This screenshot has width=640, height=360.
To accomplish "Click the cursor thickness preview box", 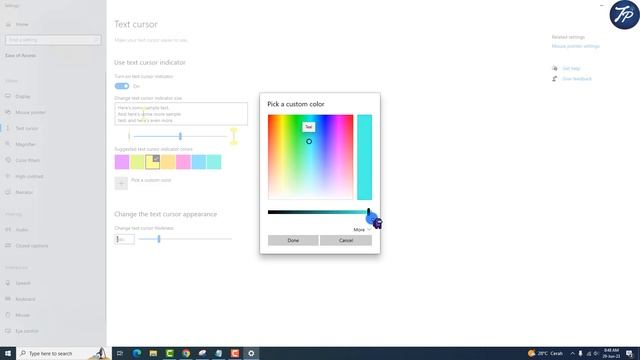I will [124, 239].
